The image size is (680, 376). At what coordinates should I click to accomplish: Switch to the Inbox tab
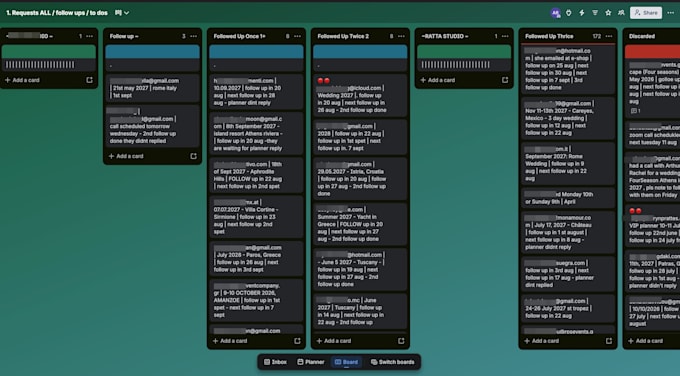[x=275, y=362]
